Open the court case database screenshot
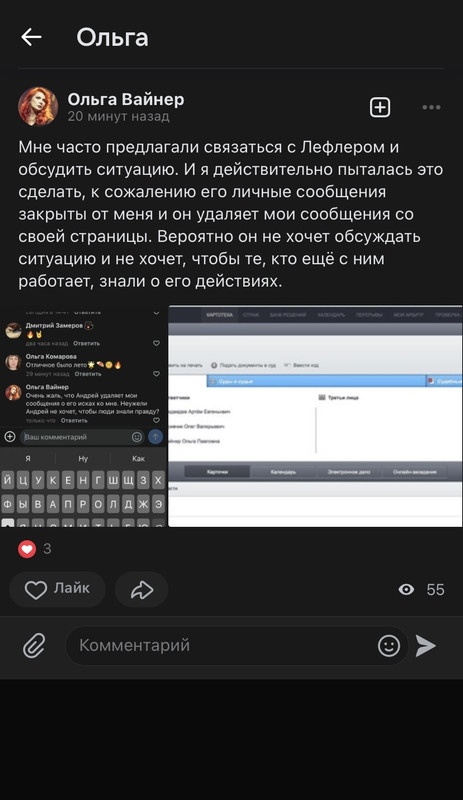The width and height of the screenshot is (463, 800). pos(316,416)
